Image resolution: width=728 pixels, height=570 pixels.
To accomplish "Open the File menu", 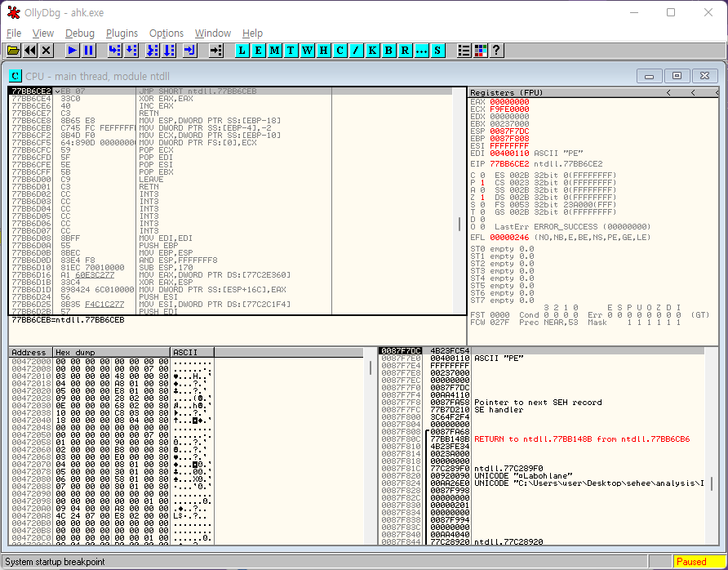I will click(13, 33).
